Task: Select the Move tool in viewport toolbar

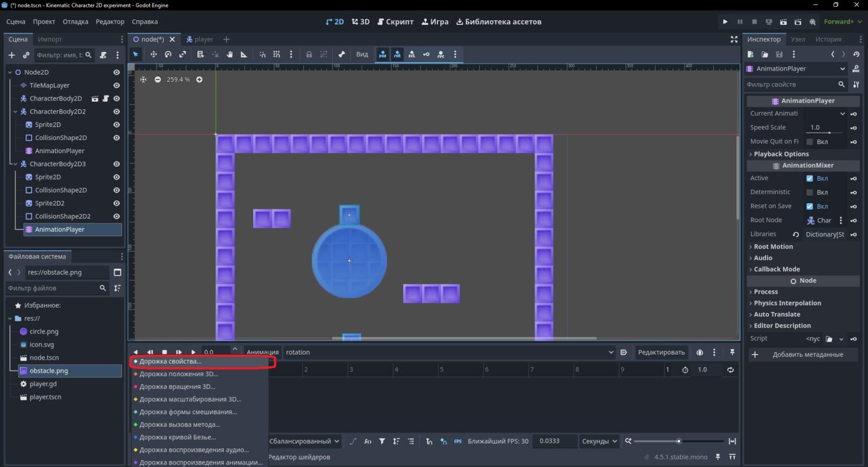Action: coord(153,54)
